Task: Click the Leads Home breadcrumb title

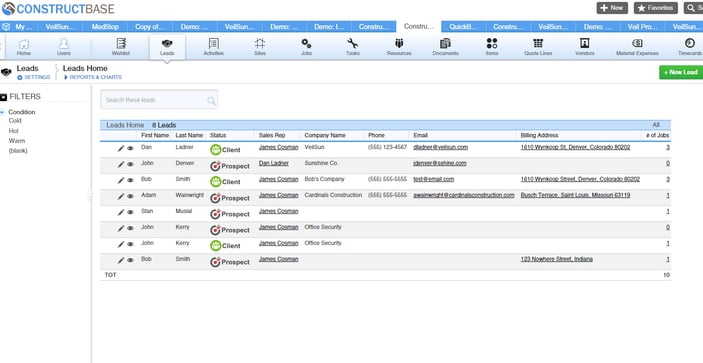Action: pos(85,68)
